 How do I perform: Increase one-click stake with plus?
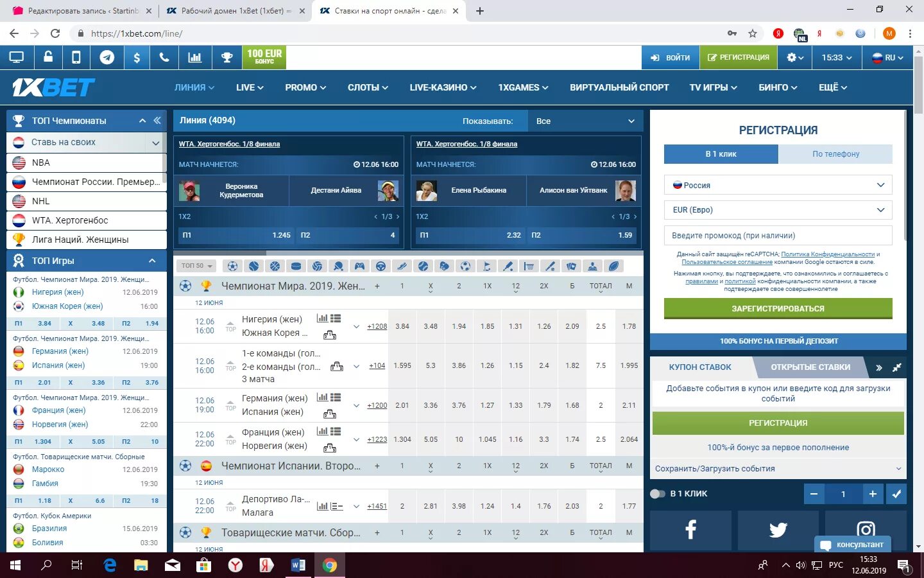[873, 494]
